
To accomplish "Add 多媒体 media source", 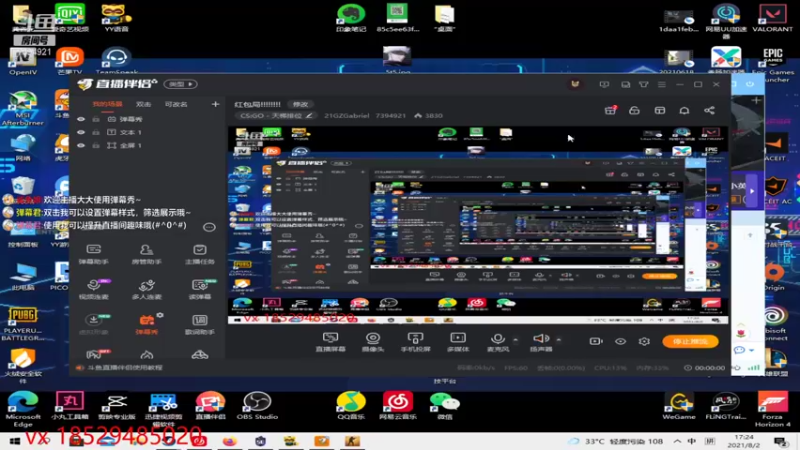I will point(458,342).
